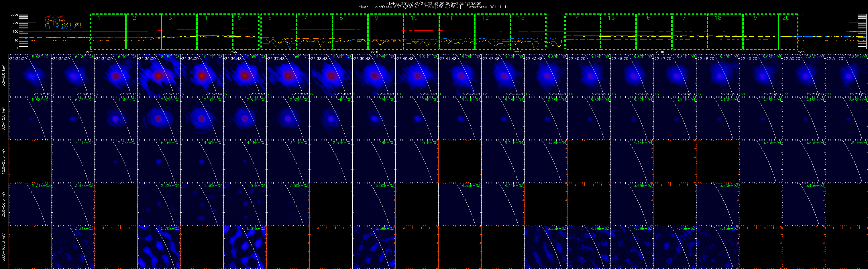This screenshot has height=269, width=868.
Task: Open 50-100 keV image labeled 3.34E+03
Action: point(73,247)
